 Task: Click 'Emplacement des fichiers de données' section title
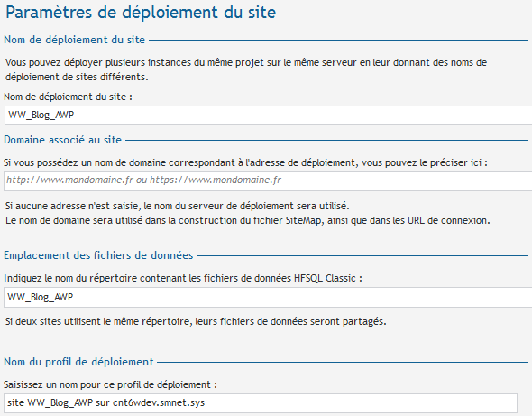[x=98, y=255]
